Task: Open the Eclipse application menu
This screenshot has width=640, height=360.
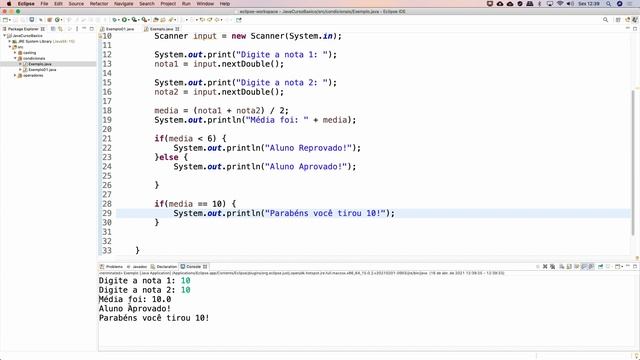Action: [26, 4]
